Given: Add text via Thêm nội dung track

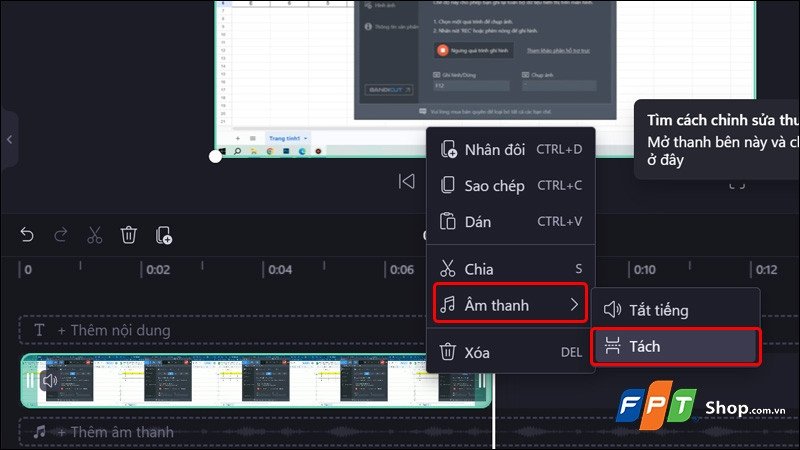Looking at the screenshot, I should pos(114,331).
